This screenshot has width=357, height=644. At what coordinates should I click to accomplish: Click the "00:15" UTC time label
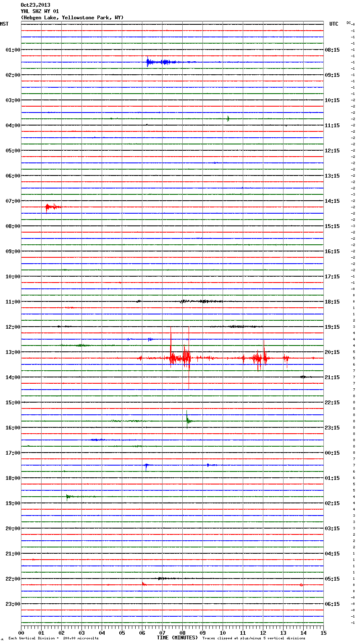[x=332, y=453]
